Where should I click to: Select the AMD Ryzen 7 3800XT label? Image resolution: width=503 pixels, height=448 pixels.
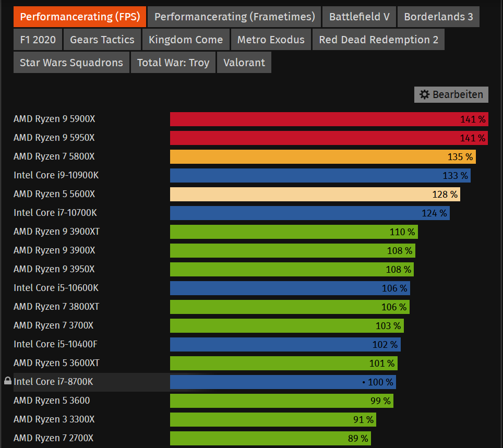[x=56, y=307]
